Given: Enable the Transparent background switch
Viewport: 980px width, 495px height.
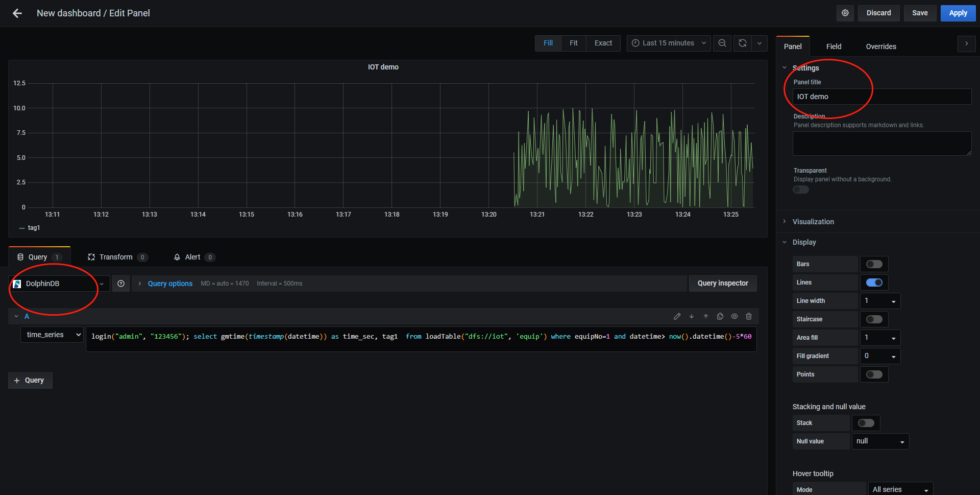Looking at the screenshot, I should (x=800, y=190).
